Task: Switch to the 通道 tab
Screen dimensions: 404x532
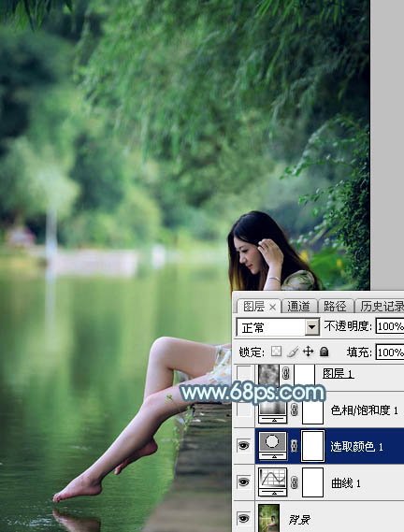Action: click(x=298, y=307)
